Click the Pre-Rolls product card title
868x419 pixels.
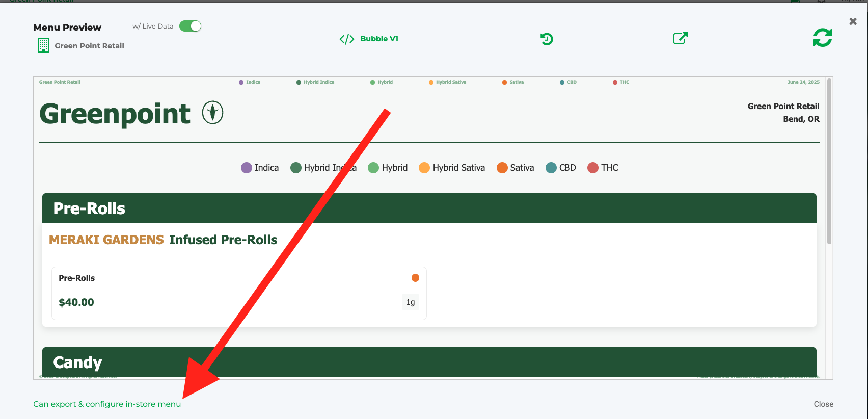coord(77,278)
